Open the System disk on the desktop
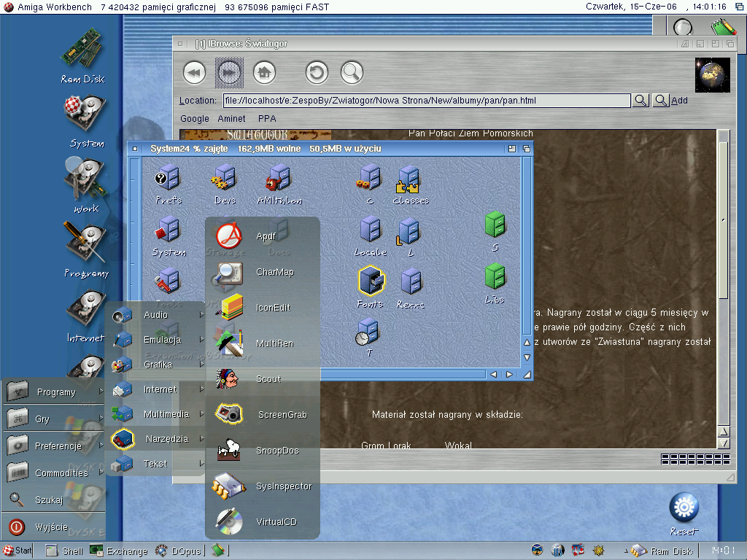Image resolution: width=747 pixels, height=560 pixels. pos(86,121)
